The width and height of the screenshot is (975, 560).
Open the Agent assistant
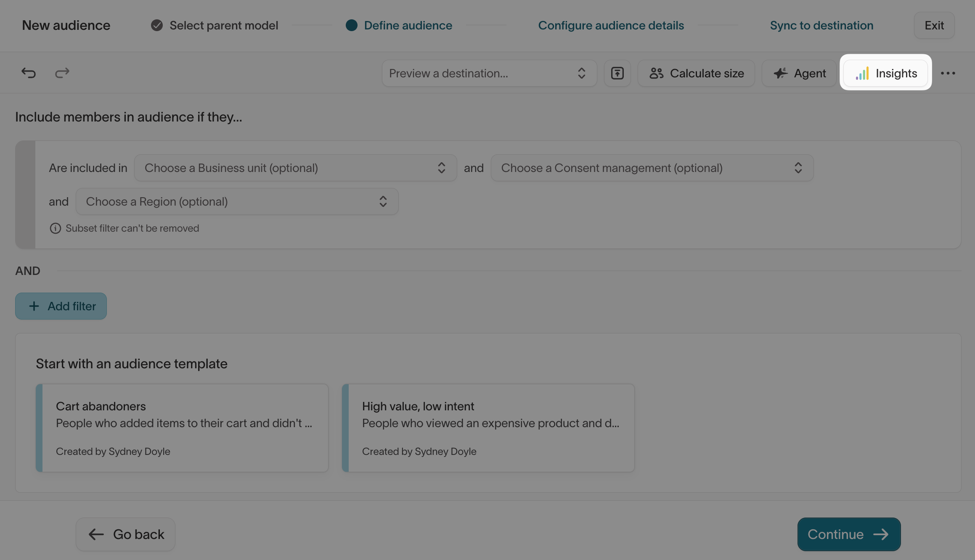click(799, 73)
